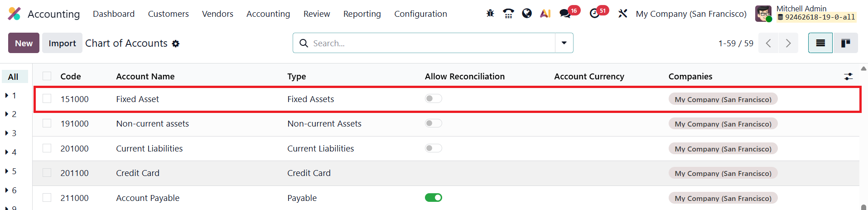The image size is (868, 210).
Task: Click the Chart of Accounts gear icon
Action: 176,44
